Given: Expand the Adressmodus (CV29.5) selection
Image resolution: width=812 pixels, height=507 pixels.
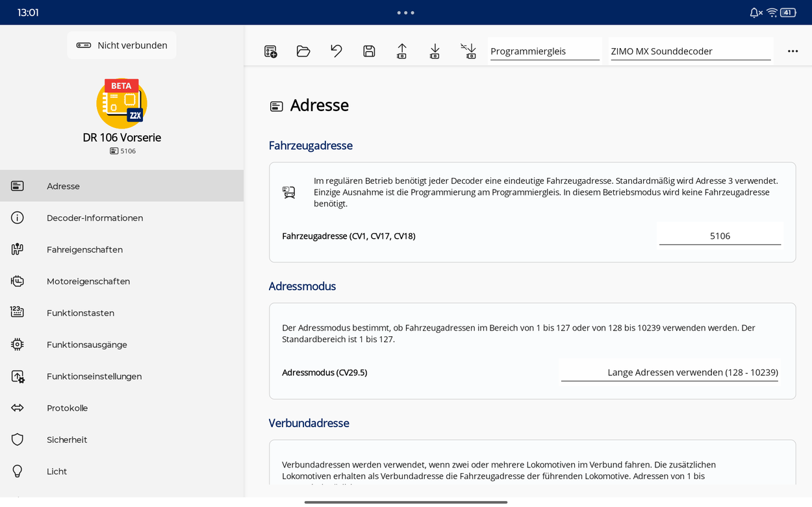Looking at the screenshot, I should 670,372.
